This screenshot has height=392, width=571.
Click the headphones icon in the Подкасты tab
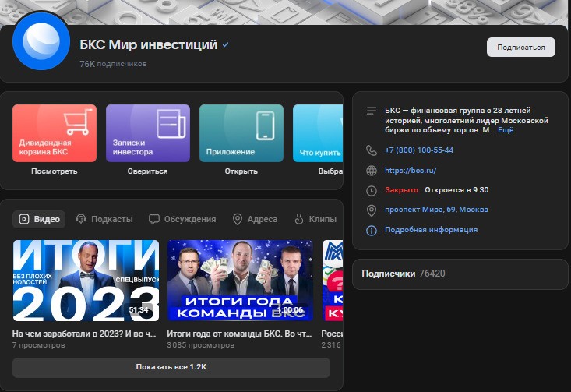tap(81, 219)
